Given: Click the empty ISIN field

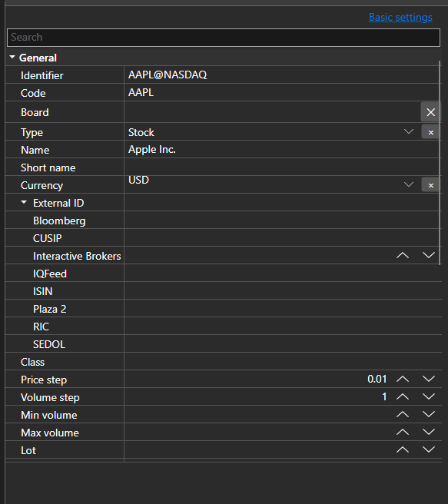Looking at the screenshot, I should (283, 291).
